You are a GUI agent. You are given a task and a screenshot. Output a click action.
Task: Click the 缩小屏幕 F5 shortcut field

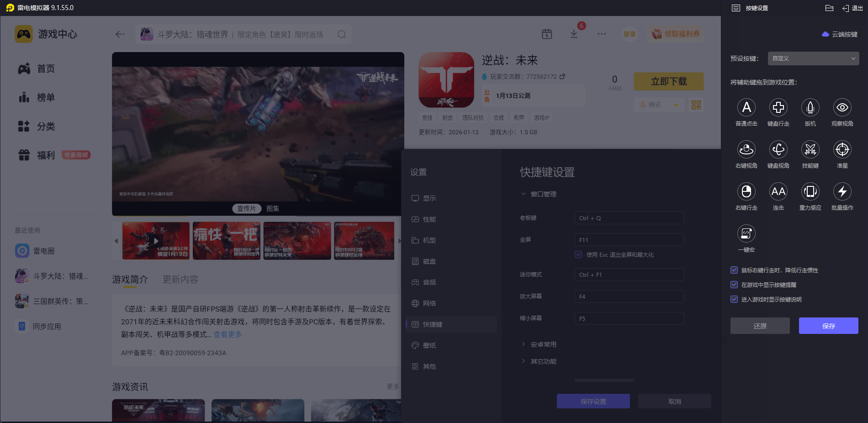(629, 318)
